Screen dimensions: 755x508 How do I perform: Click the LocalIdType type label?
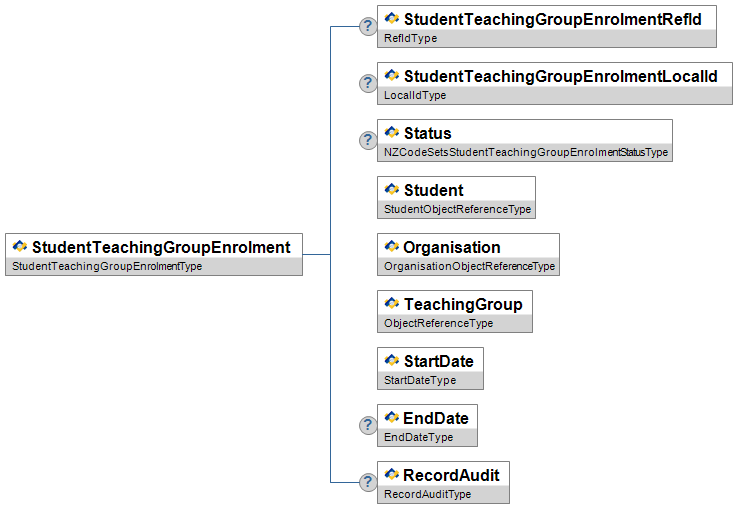point(415,95)
